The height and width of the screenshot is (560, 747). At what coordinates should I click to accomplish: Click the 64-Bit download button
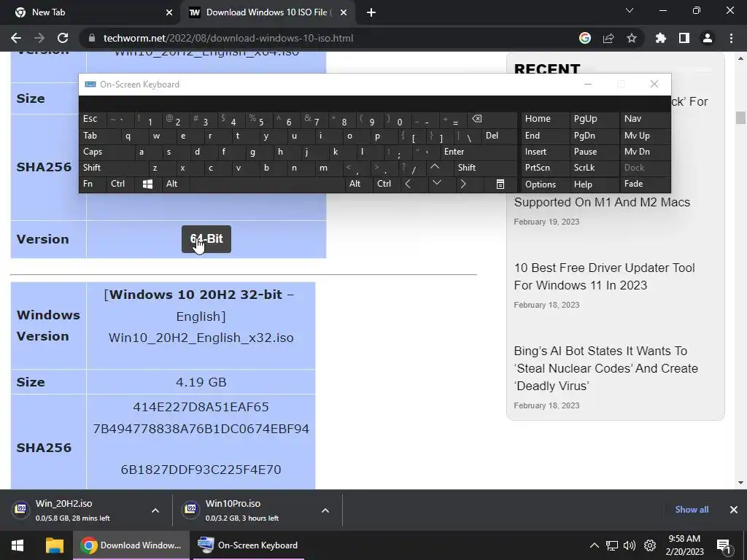(206, 239)
